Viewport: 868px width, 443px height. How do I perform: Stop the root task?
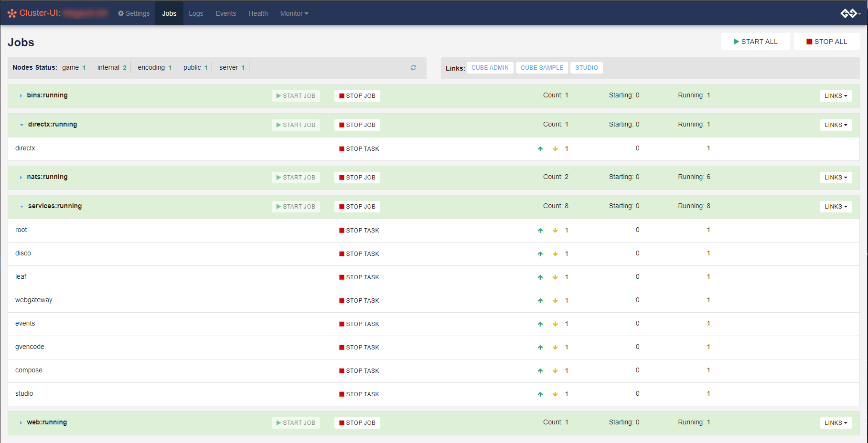coord(359,231)
